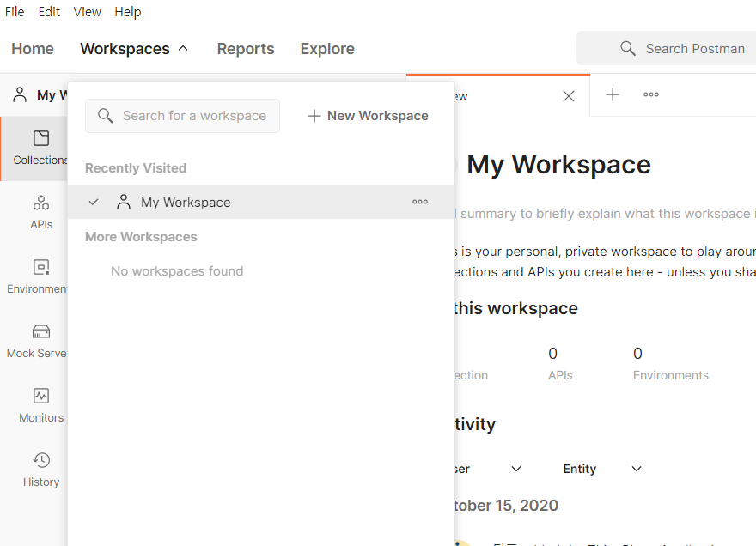Open the File menu

tap(15, 11)
